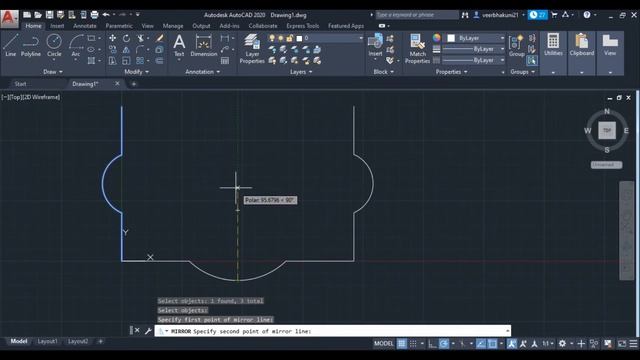
Task: Open the Manage ribbon tab
Action: pyautogui.click(x=173, y=26)
